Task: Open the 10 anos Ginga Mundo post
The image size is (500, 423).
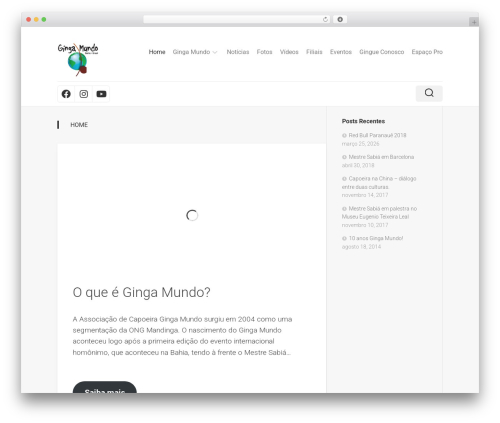Action: coord(376,238)
